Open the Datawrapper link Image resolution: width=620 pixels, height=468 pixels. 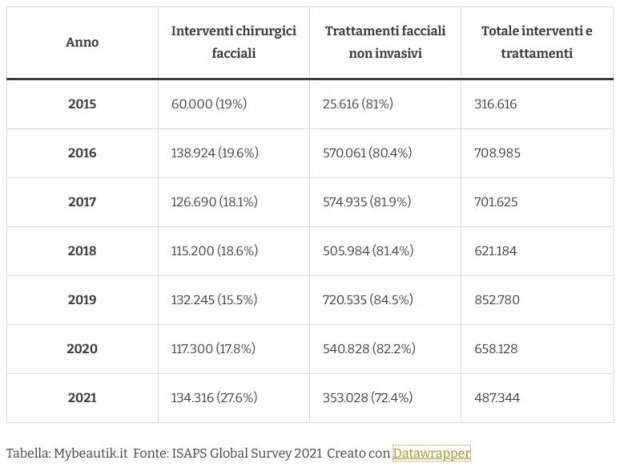click(x=431, y=453)
